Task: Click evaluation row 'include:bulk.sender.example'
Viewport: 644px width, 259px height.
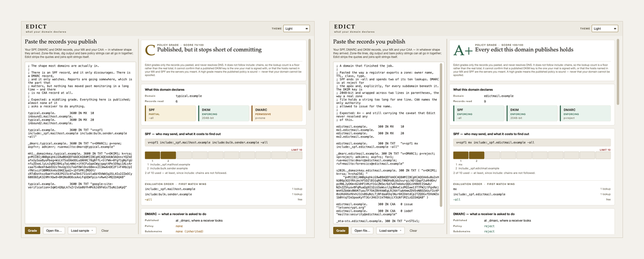Action: pos(224,194)
